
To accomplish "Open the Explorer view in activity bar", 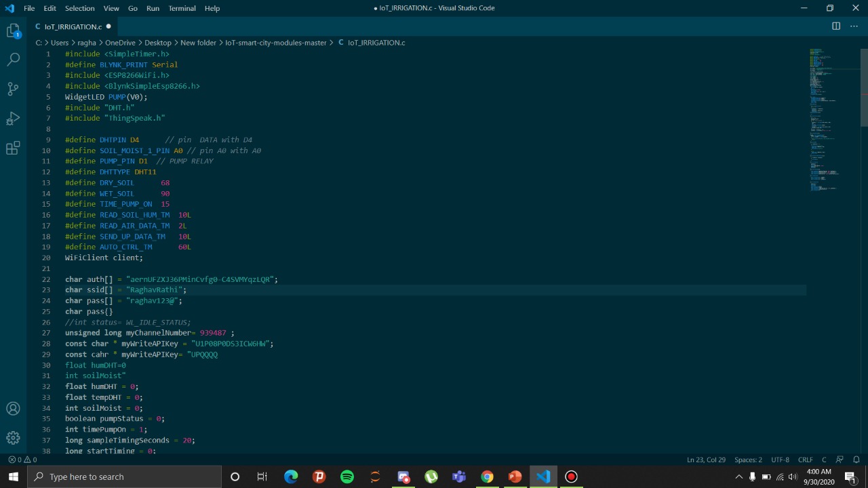I will pos(13,30).
